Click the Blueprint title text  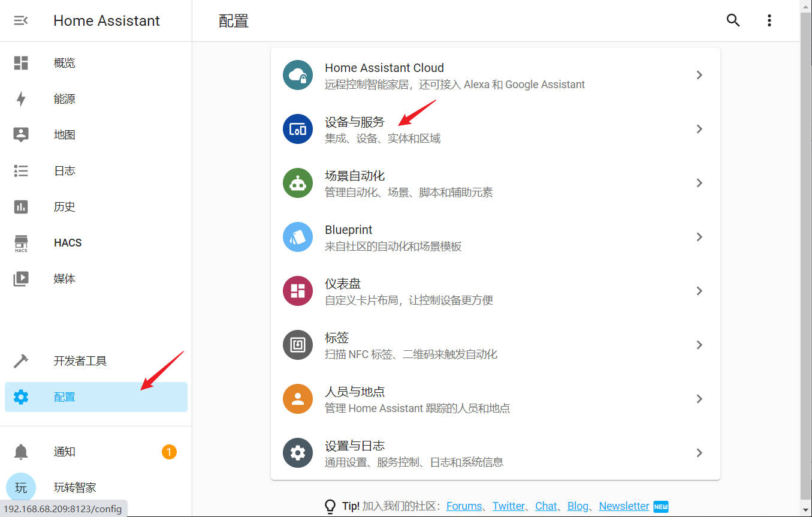[349, 230]
